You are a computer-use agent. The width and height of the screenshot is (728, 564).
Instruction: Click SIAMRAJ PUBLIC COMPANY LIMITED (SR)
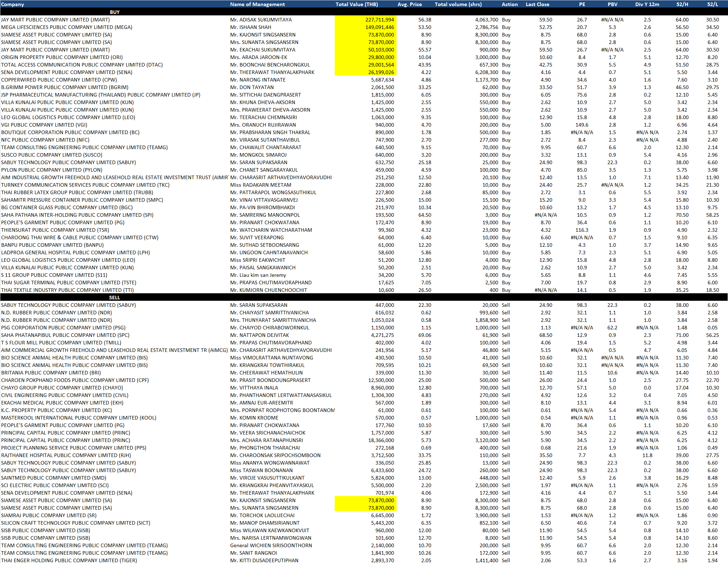click(49, 515)
